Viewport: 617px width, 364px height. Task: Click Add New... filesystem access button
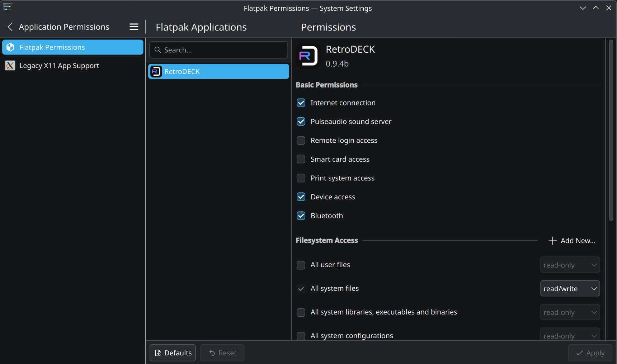(572, 241)
